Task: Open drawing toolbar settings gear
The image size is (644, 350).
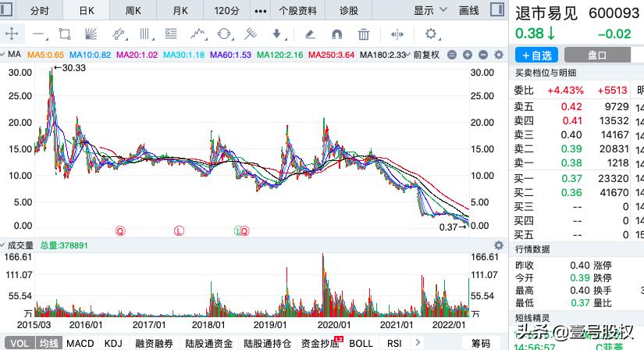Action: coord(431,34)
